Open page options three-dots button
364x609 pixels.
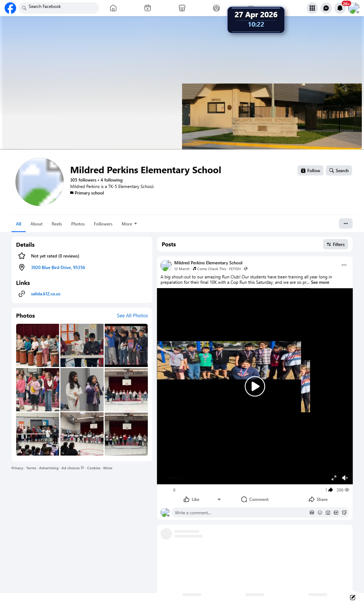[x=346, y=224]
